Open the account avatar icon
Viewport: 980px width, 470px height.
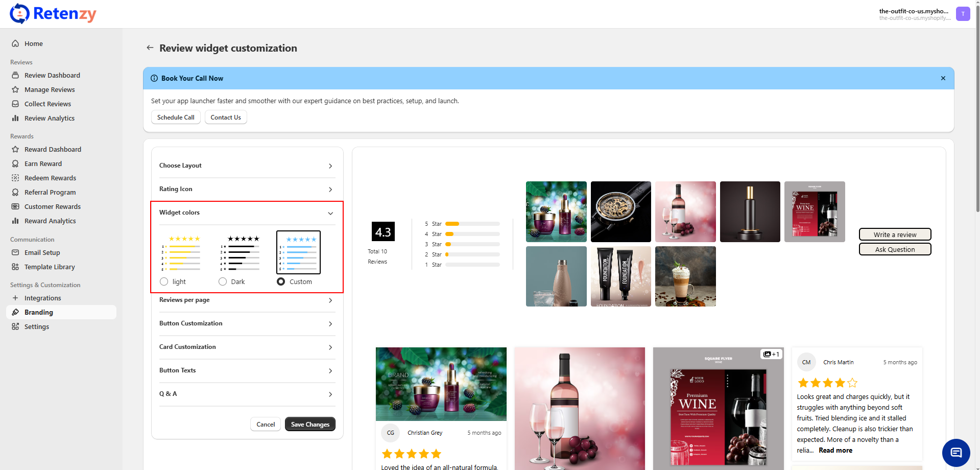pos(963,14)
